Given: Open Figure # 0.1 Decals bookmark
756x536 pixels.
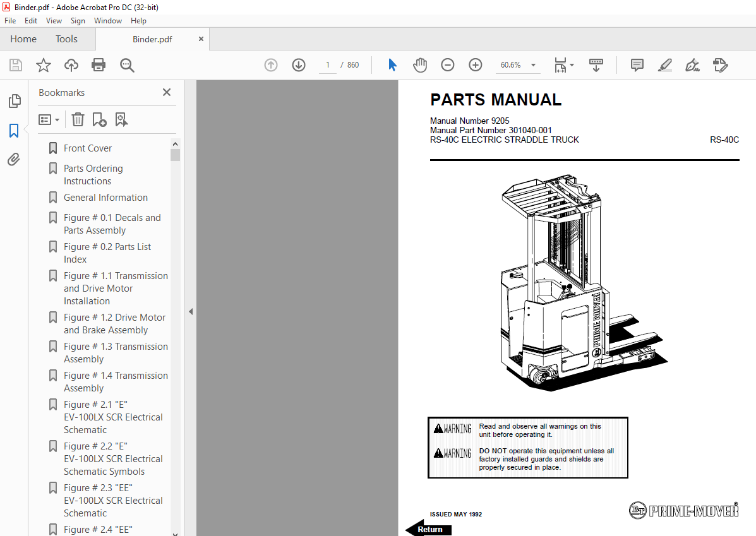Looking at the screenshot, I should coord(112,223).
